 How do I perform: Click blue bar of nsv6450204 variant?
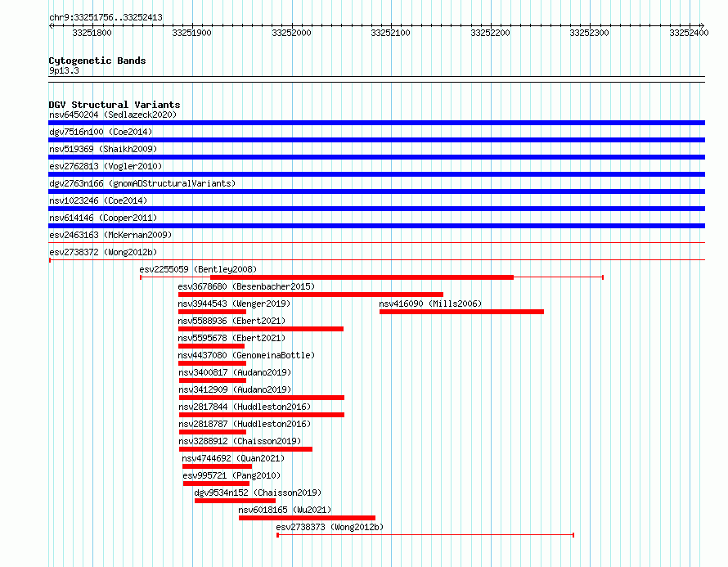[x=376, y=123]
